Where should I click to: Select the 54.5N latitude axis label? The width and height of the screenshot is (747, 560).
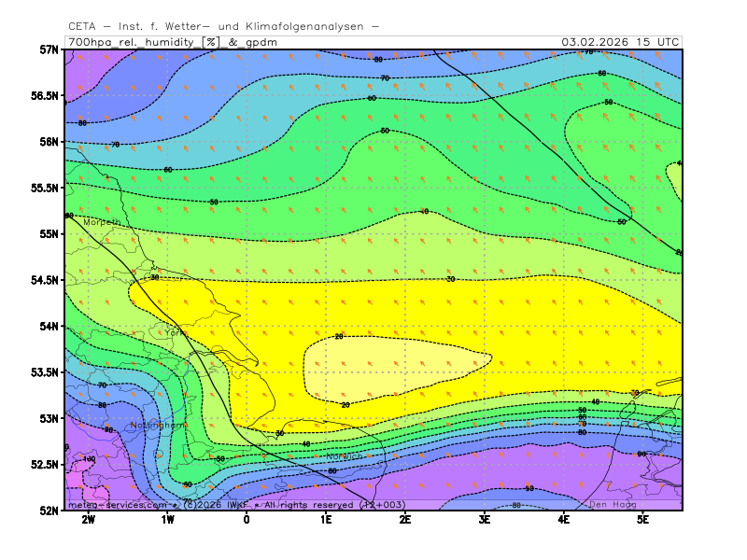click(x=43, y=280)
